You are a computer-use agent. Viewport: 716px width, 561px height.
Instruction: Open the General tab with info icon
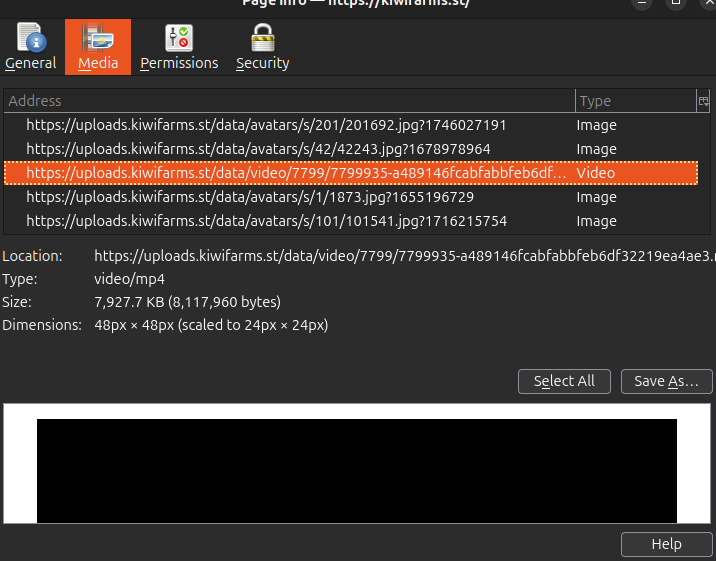coord(30,47)
